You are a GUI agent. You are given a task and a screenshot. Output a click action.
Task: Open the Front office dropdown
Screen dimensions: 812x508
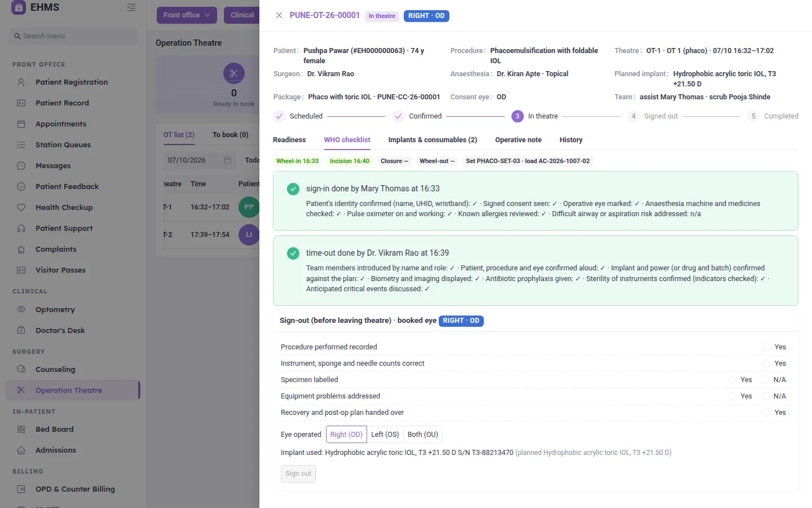[x=187, y=15]
